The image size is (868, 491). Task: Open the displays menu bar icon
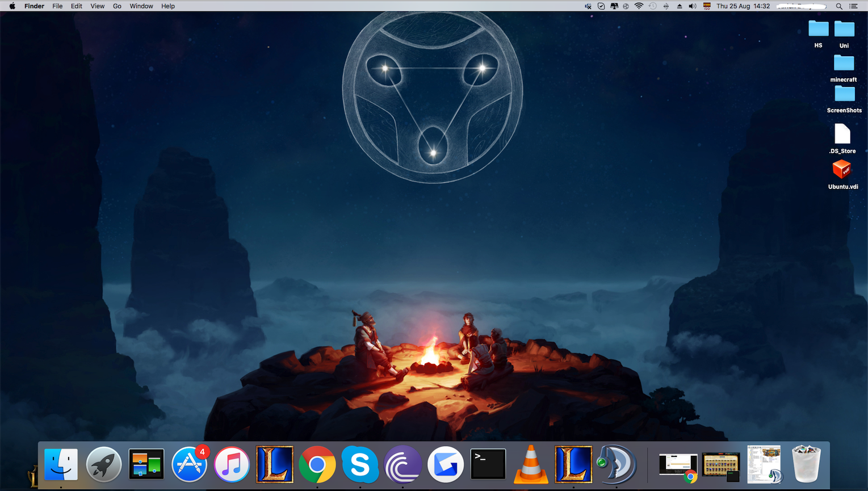(614, 6)
